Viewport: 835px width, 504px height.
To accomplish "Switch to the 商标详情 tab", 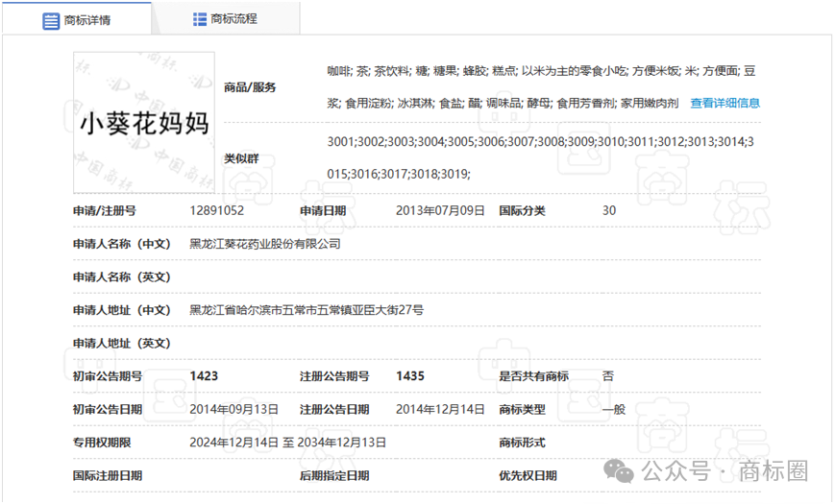I will (86, 20).
